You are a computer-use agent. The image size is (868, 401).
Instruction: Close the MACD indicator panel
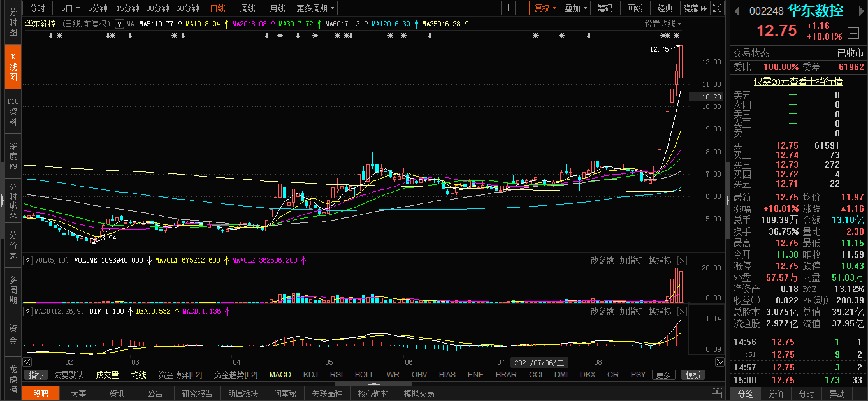[682, 311]
